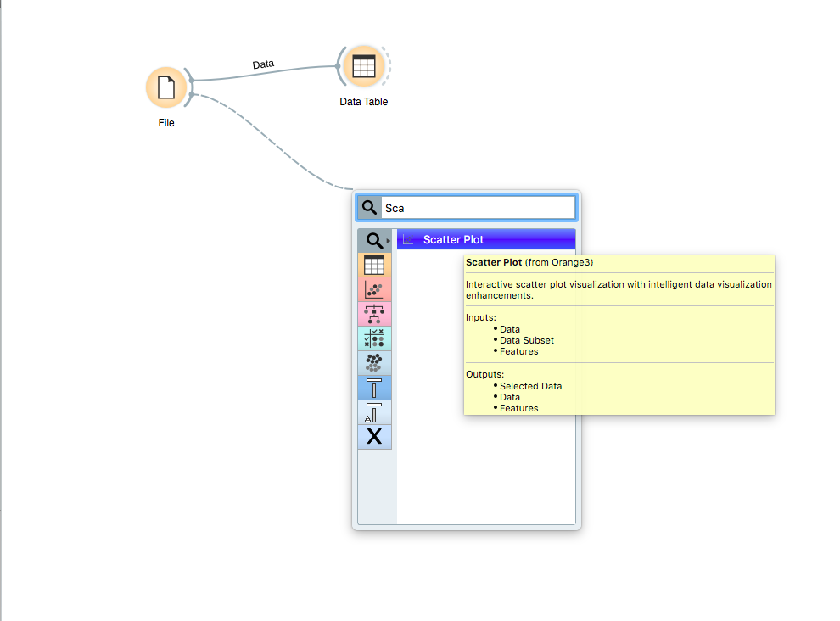Open the T with triangle category icon
The width and height of the screenshot is (840, 621).
(374, 412)
